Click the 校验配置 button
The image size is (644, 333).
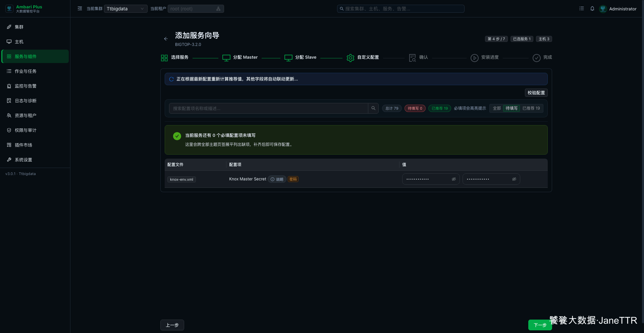[536, 93]
